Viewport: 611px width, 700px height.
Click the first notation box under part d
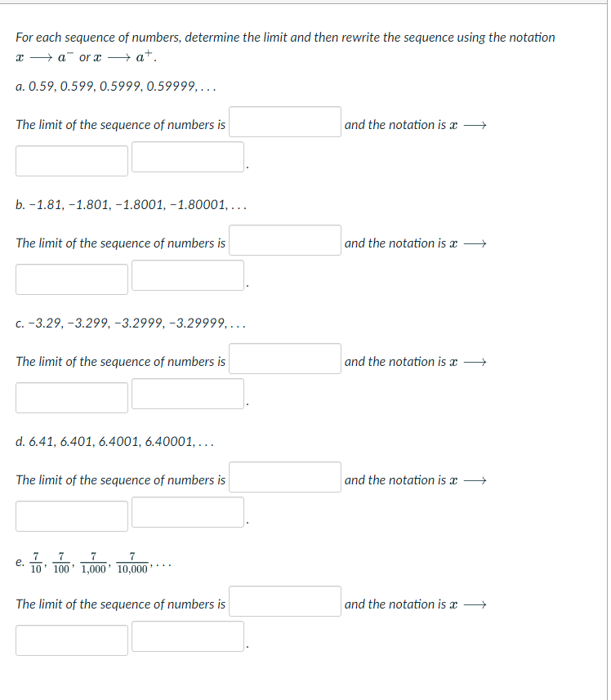[71, 515]
